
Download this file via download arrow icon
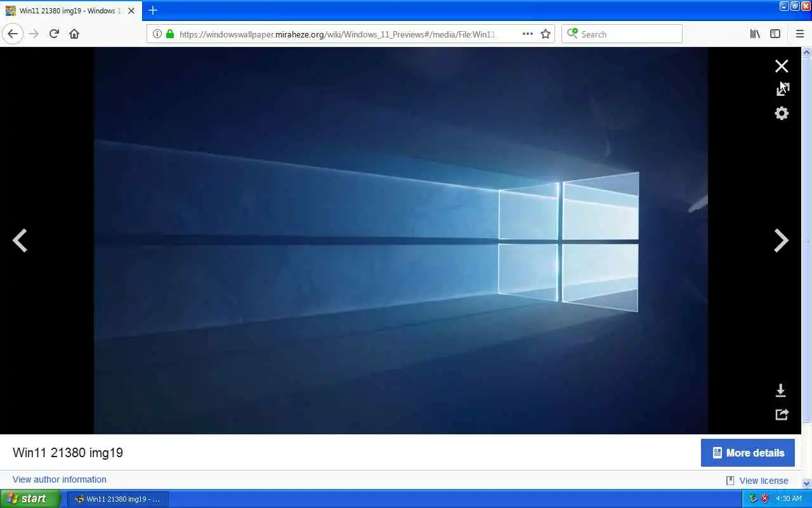(781, 391)
